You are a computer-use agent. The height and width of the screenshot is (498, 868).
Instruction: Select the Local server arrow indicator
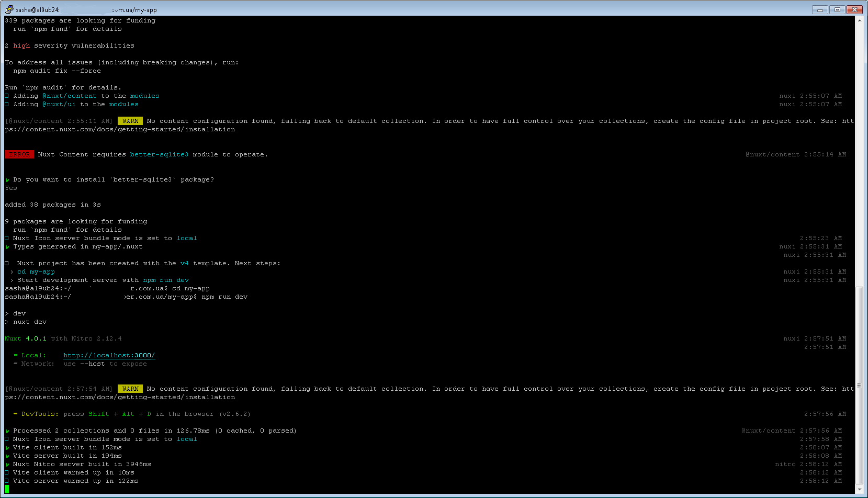point(16,355)
